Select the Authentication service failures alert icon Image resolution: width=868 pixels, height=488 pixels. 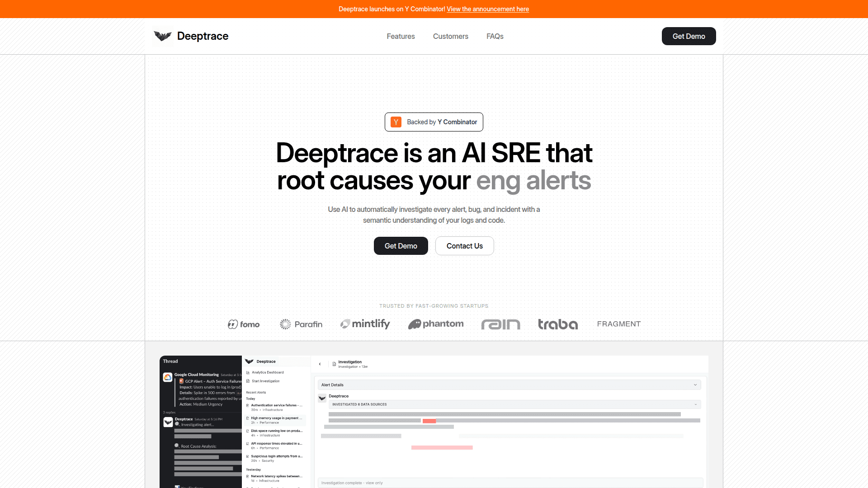coord(248,405)
